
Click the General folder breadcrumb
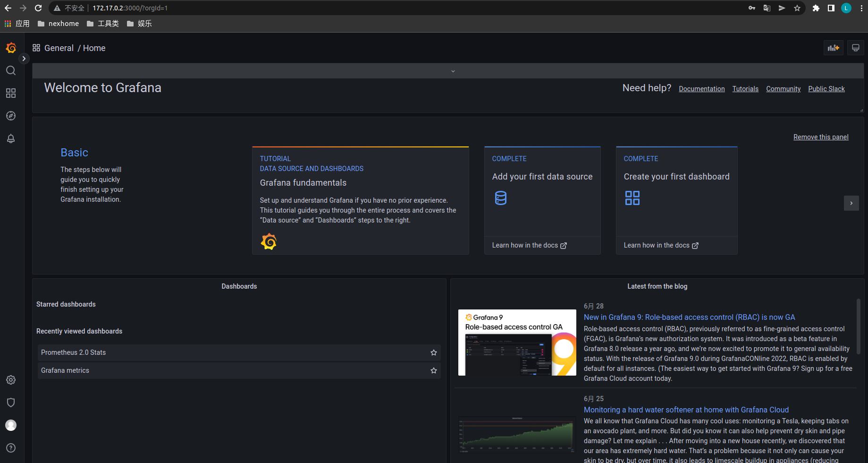59,48
